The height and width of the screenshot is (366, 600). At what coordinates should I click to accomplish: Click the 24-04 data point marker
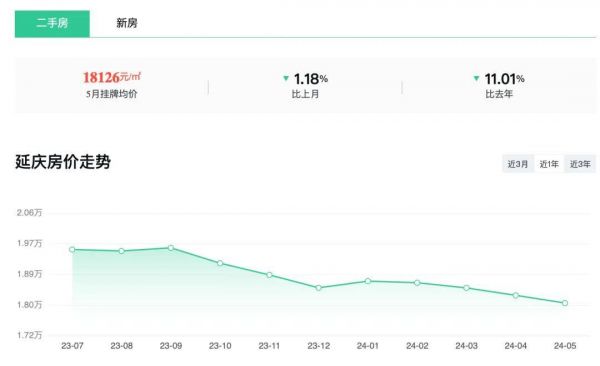[516, 296]
